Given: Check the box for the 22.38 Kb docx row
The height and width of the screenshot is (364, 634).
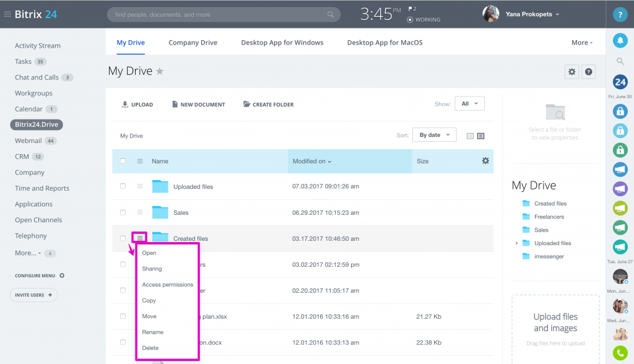Looking at the screenshot, I should 123,342.
